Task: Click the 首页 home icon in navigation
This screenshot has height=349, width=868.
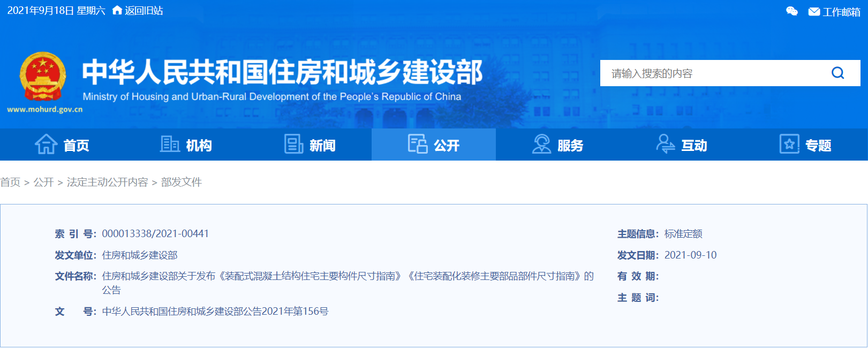Action: (46, 145)
